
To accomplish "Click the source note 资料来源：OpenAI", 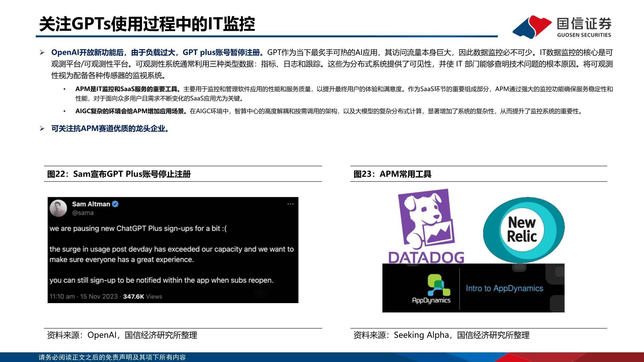I will [122, 335].
